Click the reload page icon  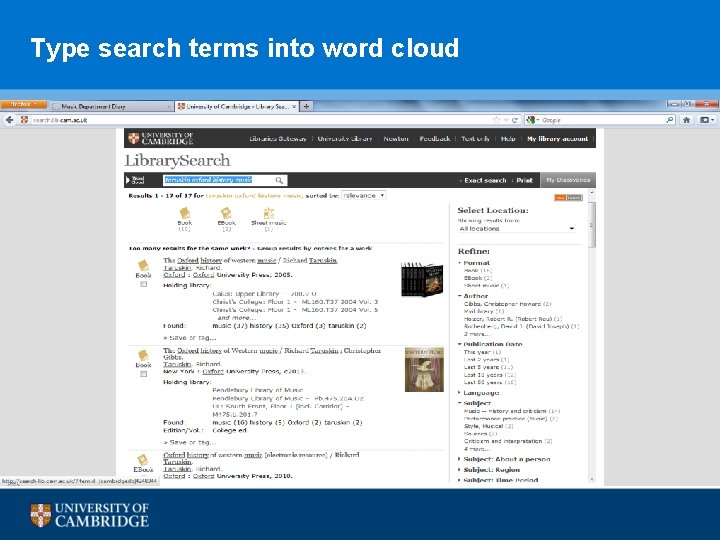(515, 120)
